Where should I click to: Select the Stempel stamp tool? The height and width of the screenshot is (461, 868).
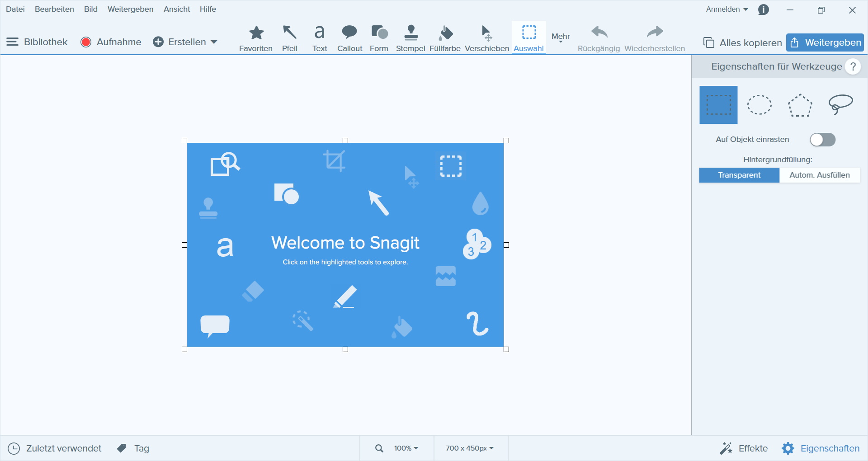point(410,38)
